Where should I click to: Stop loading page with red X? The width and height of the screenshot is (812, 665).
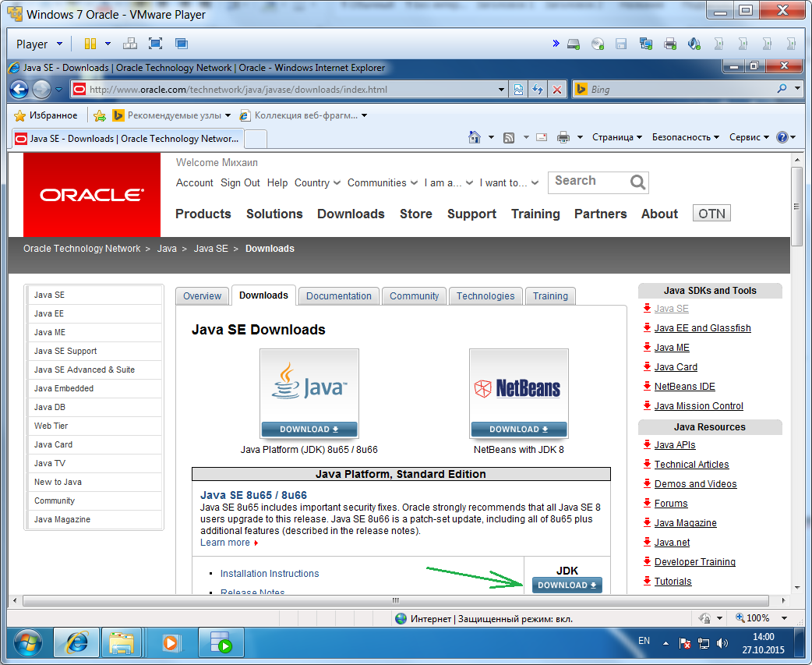tap(557, 90)
